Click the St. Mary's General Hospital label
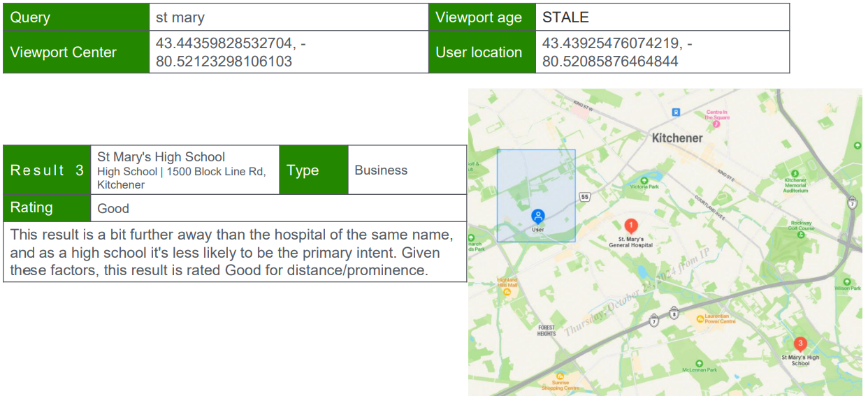This screenshot has height=396, width=868. (630, 242)
